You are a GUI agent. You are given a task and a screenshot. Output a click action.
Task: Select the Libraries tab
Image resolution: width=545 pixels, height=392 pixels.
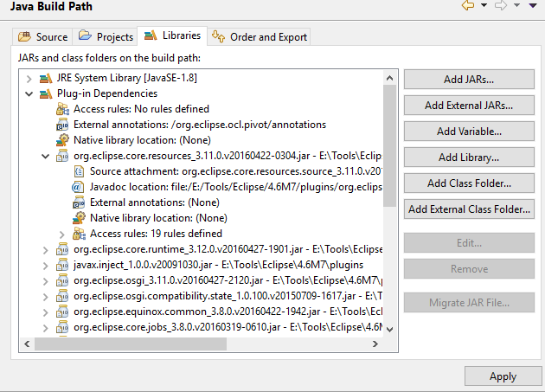172,35
